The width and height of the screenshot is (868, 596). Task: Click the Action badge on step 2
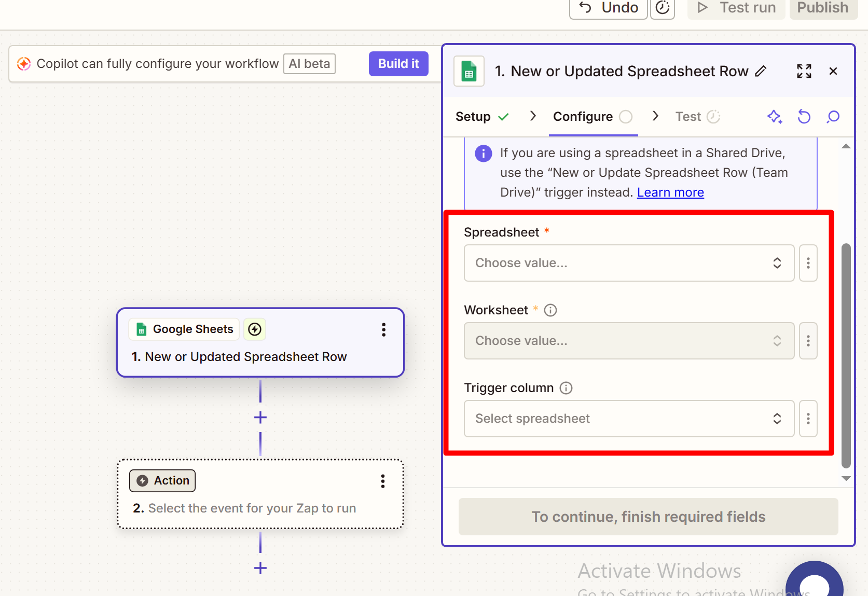click(162, 481)
